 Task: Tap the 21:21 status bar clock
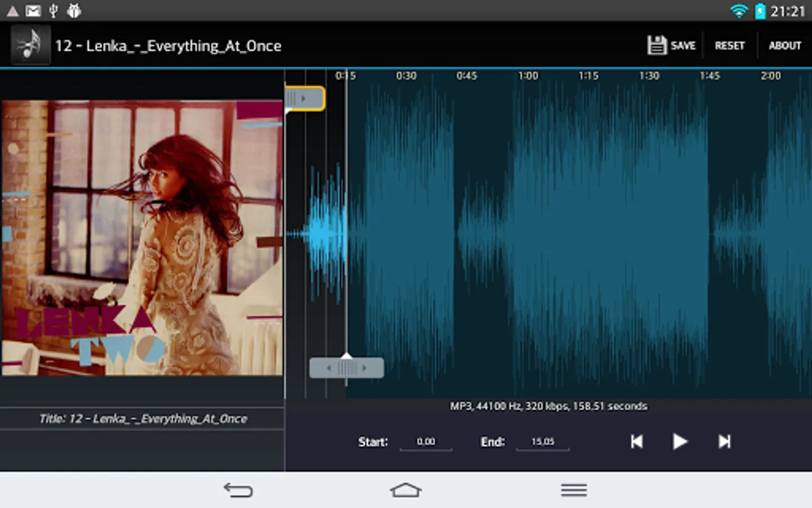pyautogui.click(x=788, y=11)
